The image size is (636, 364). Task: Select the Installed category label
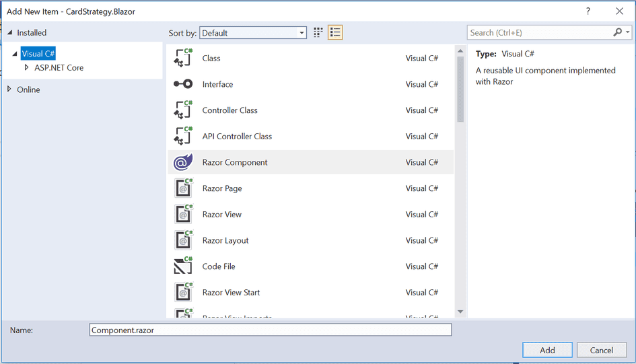[32, 32]
